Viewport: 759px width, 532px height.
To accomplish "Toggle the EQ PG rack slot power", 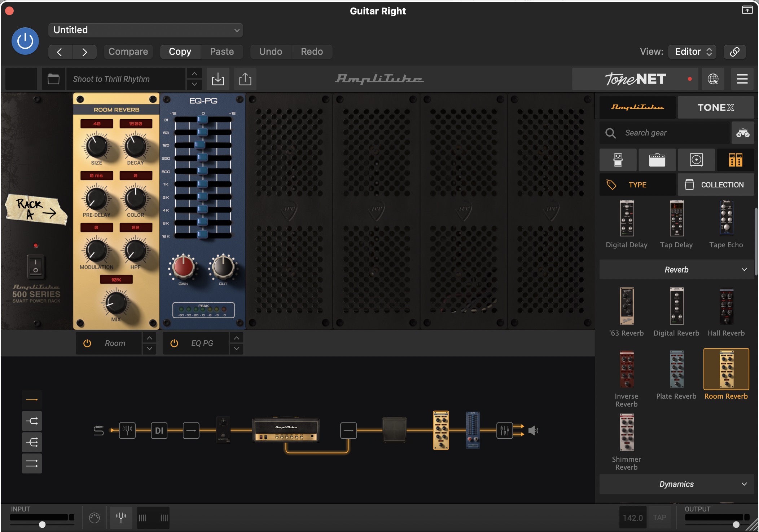I will 174,343.
